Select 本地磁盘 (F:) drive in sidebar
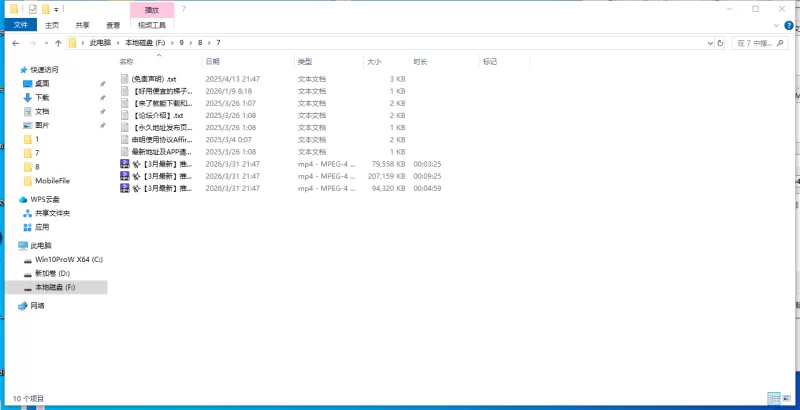The width and height of the screenshot is (800, 410). 55,287
